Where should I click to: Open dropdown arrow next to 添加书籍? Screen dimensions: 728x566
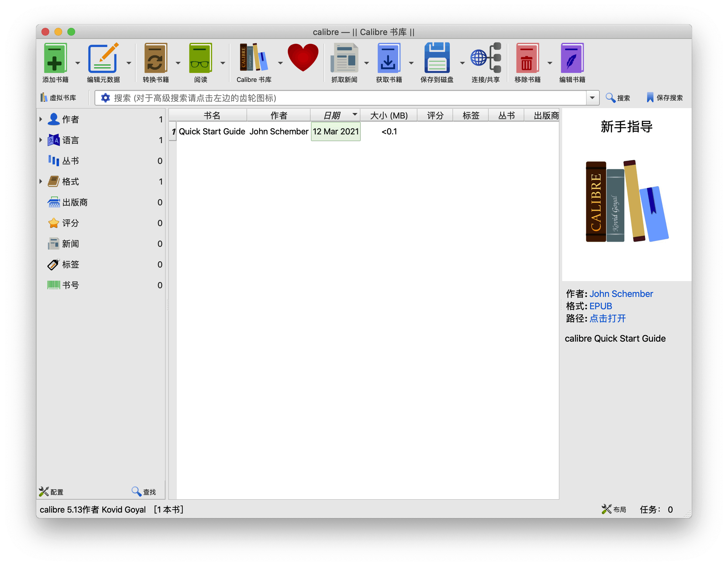point(78,63)
